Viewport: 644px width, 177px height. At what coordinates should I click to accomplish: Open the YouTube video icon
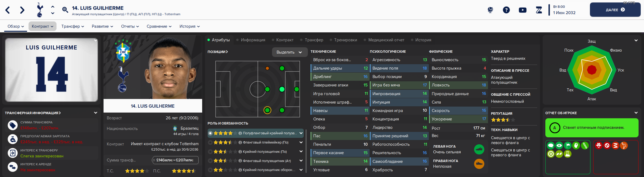tap(523, 10)
